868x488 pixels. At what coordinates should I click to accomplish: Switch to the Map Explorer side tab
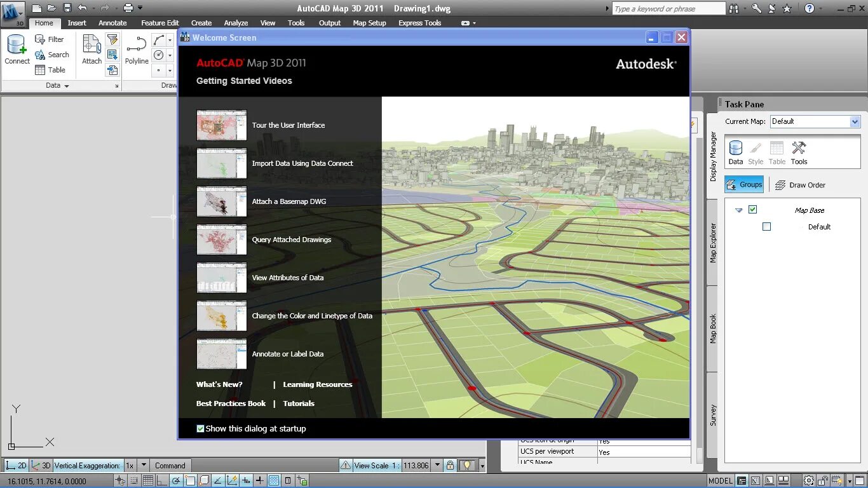coord(713,243)
